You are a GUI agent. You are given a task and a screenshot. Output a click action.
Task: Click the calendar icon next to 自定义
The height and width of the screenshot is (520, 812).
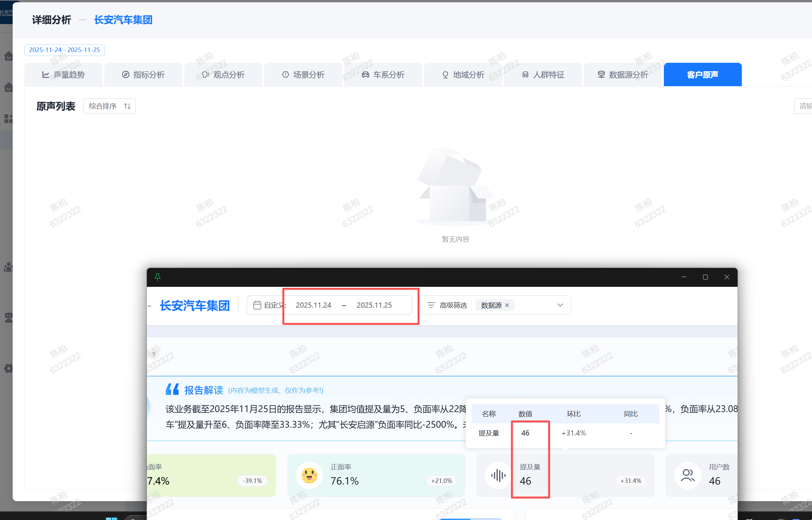[257, 305]
